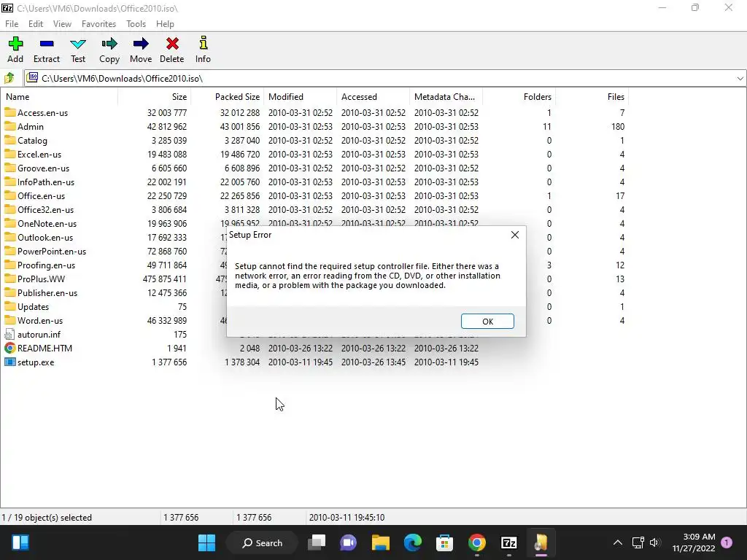Open the View menu
This screenshot has width=747, height=560.
[x=62, y=24]
